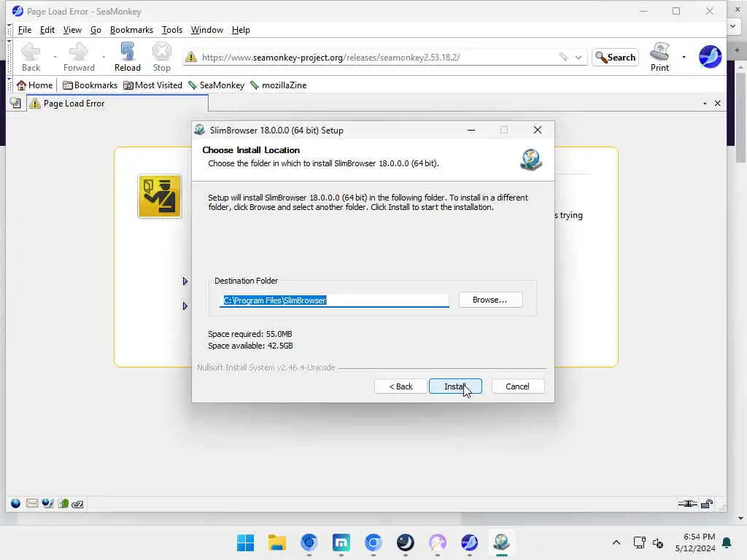Open the View menu

72,29
